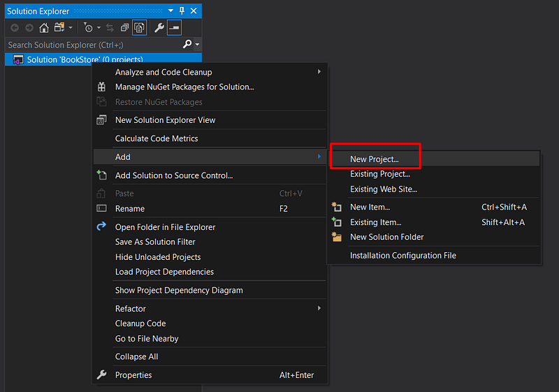Click the Rename icon in context menu
559x392 pixels.
click(x=101, y=208)
